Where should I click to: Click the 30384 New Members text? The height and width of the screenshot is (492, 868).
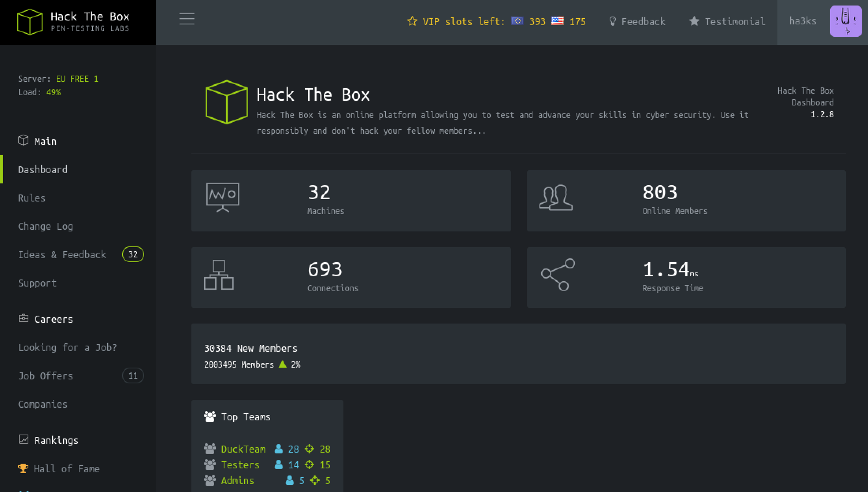point(251,348)
